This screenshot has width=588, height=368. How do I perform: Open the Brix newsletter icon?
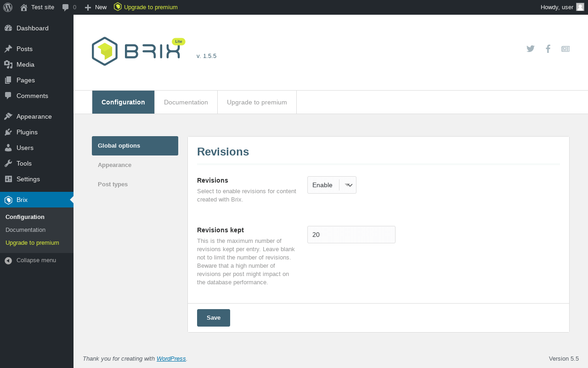(565, 49)
